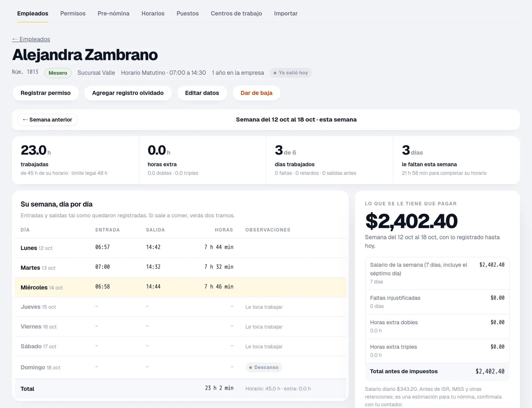Screen dimensions: 532x408
Task: Click Wednesday's hours '7 h 46 min'
Action: (219, 287)
